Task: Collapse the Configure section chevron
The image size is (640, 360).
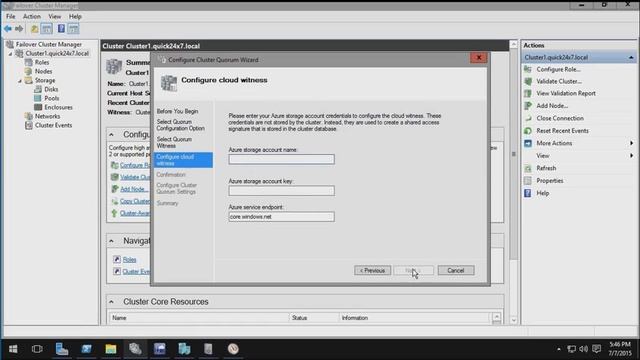Action: (111, 134)
